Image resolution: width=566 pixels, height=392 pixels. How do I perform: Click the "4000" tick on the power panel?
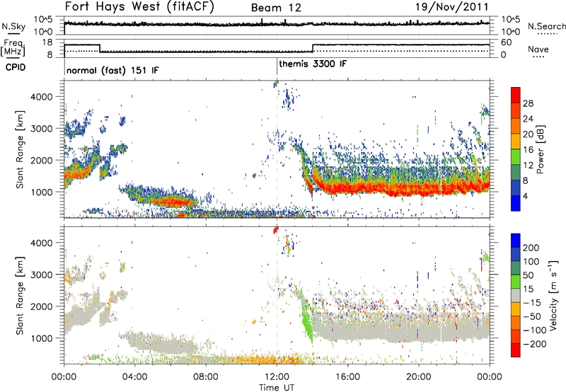pos(41,97)
